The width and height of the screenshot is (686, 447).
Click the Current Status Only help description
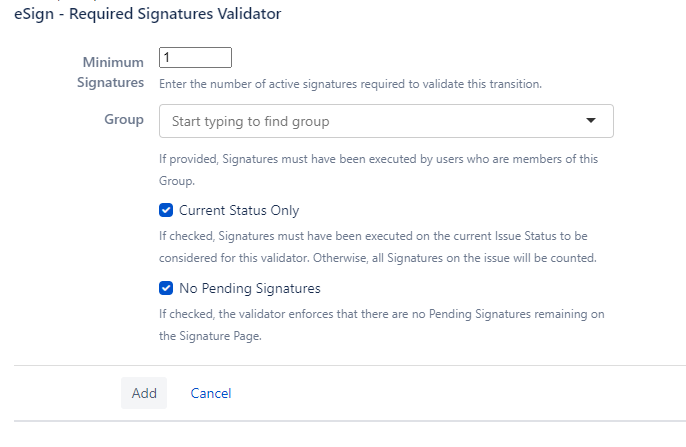(x=378, y=248)
